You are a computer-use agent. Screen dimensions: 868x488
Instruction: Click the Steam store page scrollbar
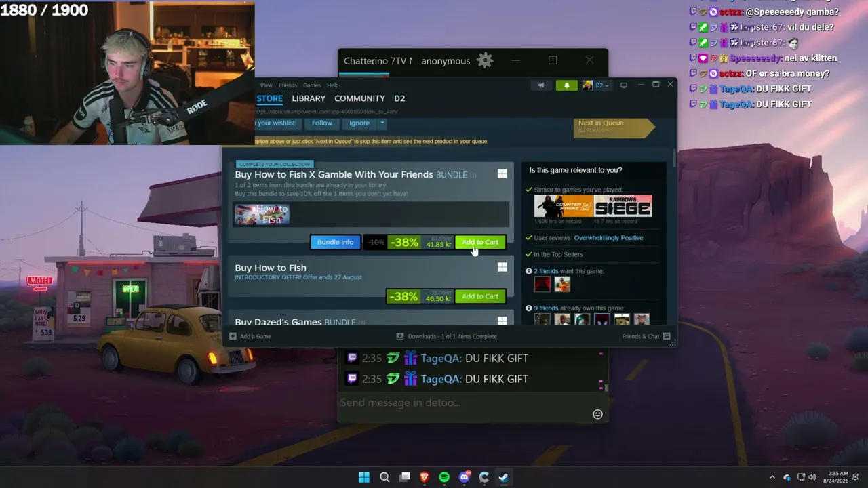click(673, 158)
